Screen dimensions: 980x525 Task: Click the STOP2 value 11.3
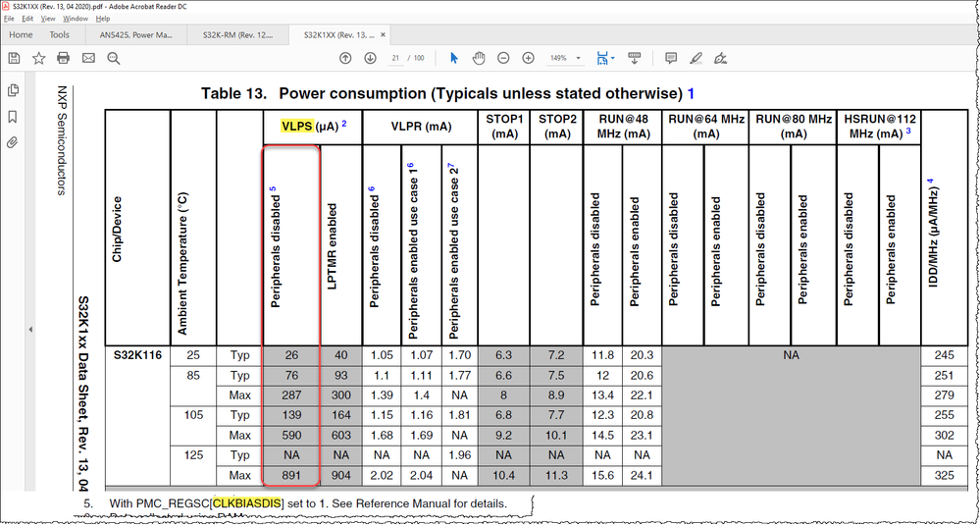pyautogui.click(x=556, y=475)
